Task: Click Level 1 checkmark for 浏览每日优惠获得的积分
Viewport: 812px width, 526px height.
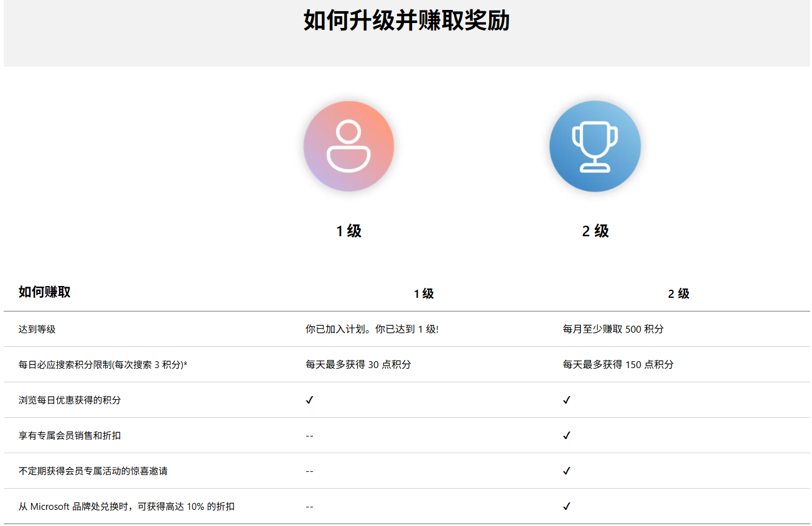Action: click(x=309, y=400)
